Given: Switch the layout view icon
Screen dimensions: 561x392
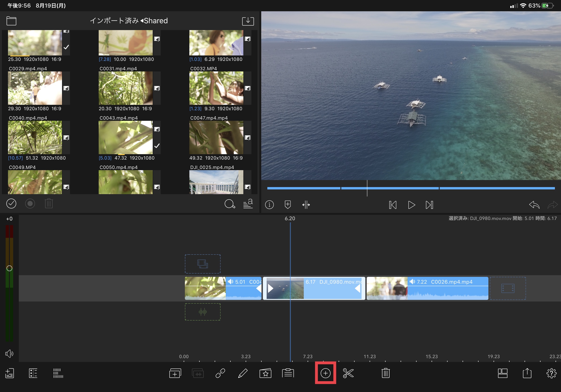Looking at the screenshot, I should (x=503, y=373).
